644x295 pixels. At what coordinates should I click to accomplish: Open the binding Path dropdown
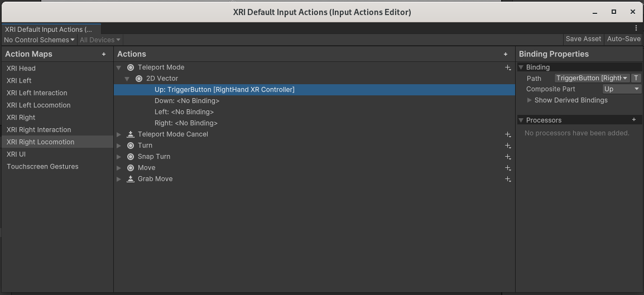(x=592, y=78)
